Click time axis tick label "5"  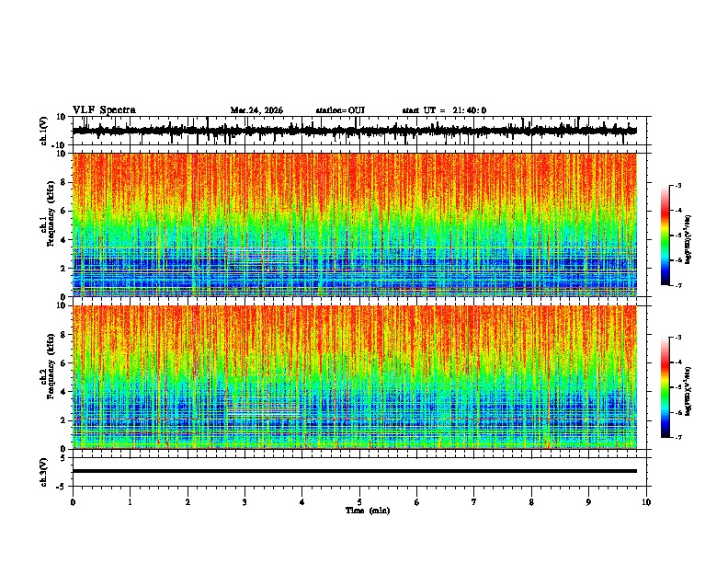point(359,502)
